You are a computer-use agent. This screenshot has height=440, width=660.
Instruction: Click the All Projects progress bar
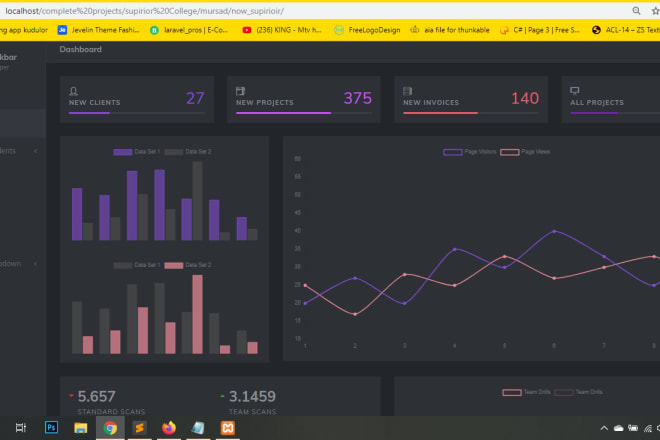615,113
